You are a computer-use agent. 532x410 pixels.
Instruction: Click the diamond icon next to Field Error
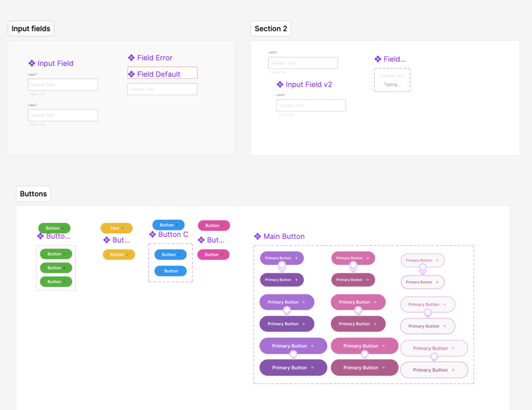coord(131,58)
